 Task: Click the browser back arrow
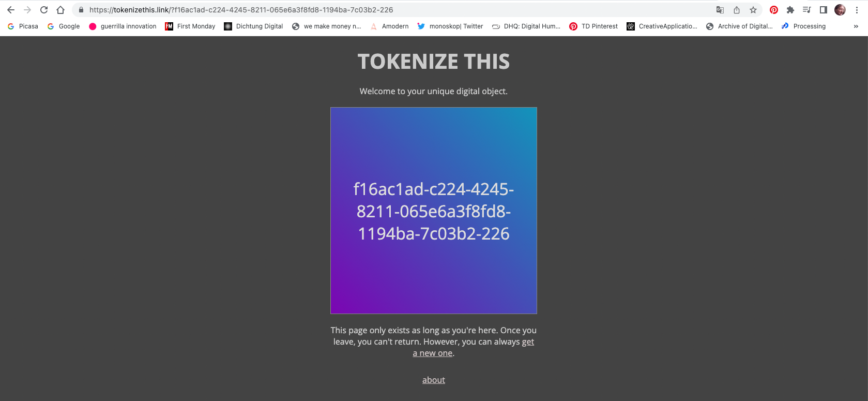pyautogui.click(x=11, y=10)
